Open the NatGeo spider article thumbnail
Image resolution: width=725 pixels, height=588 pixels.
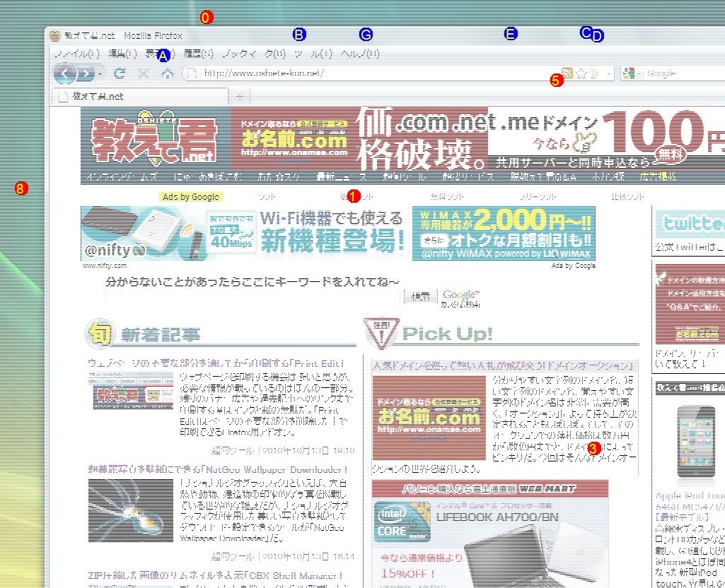tap(131, 510)
